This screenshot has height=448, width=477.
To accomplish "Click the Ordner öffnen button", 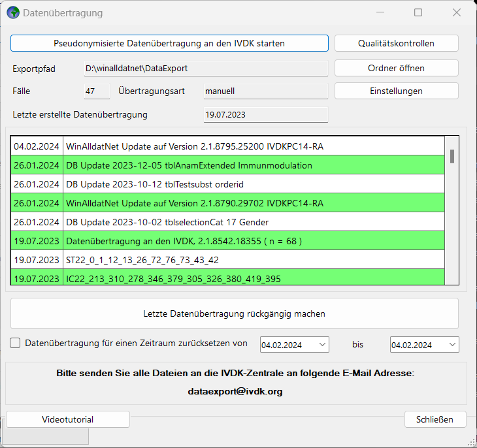I will [396, 68].
